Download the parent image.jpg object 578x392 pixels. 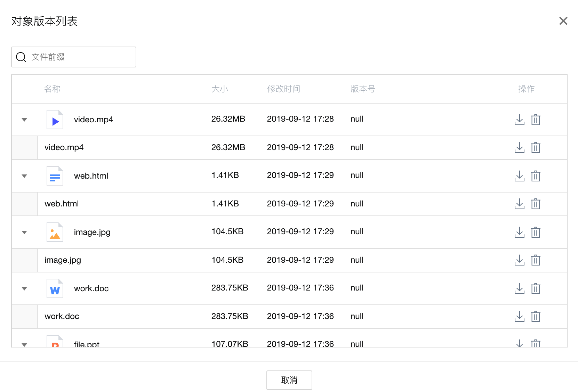pos(519,232)
